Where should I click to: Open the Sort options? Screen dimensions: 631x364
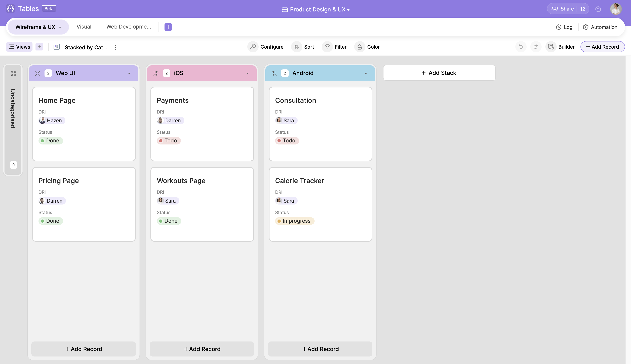303,47
